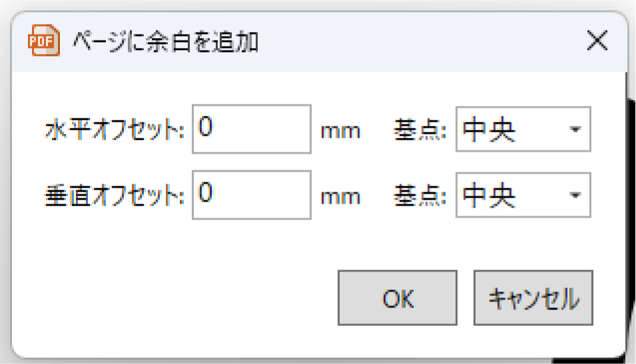Close the ページに余白を追加 dialog
The image size is (636, 364).
click(x=597, y=42)
